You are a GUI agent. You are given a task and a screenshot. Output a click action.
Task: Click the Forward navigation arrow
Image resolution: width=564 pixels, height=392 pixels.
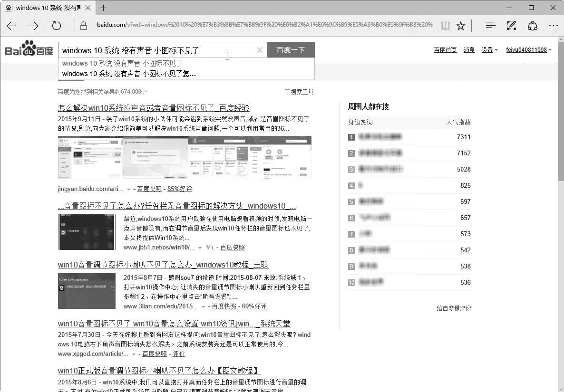click(x=34, y=26)
